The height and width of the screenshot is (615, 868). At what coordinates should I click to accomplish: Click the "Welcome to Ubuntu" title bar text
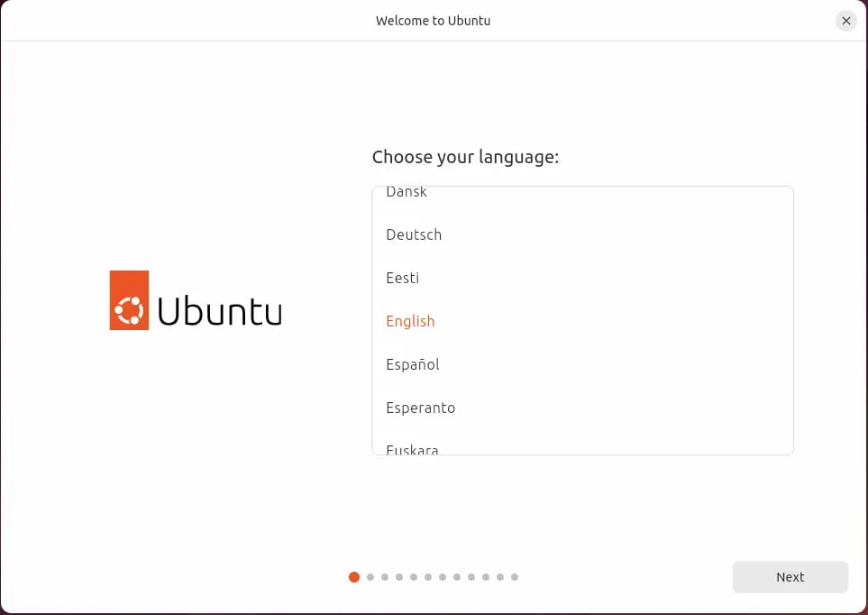pos(433,21)
